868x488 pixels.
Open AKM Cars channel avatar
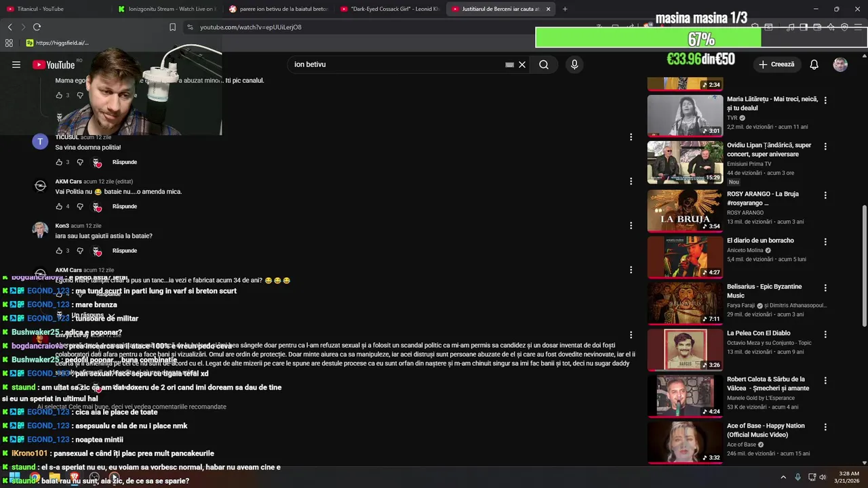point(40,186)
